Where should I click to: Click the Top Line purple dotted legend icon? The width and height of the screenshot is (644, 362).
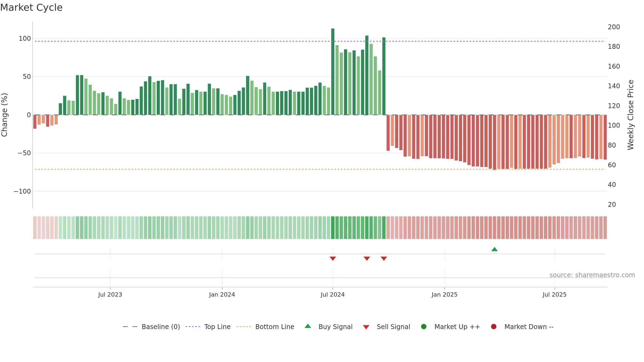193,327
